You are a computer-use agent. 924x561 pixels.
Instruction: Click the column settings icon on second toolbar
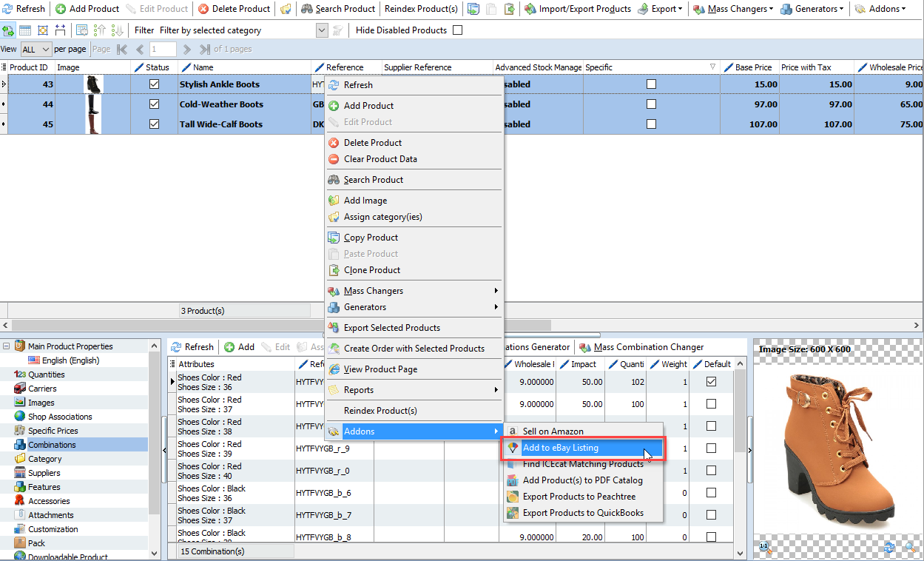(82, 30)
